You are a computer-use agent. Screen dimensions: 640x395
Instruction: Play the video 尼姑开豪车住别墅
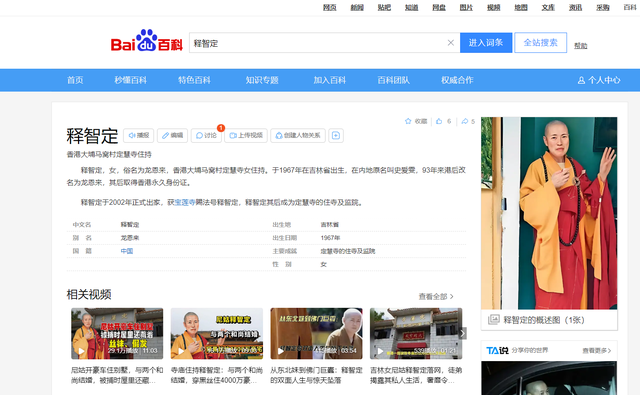pos(117,333)
